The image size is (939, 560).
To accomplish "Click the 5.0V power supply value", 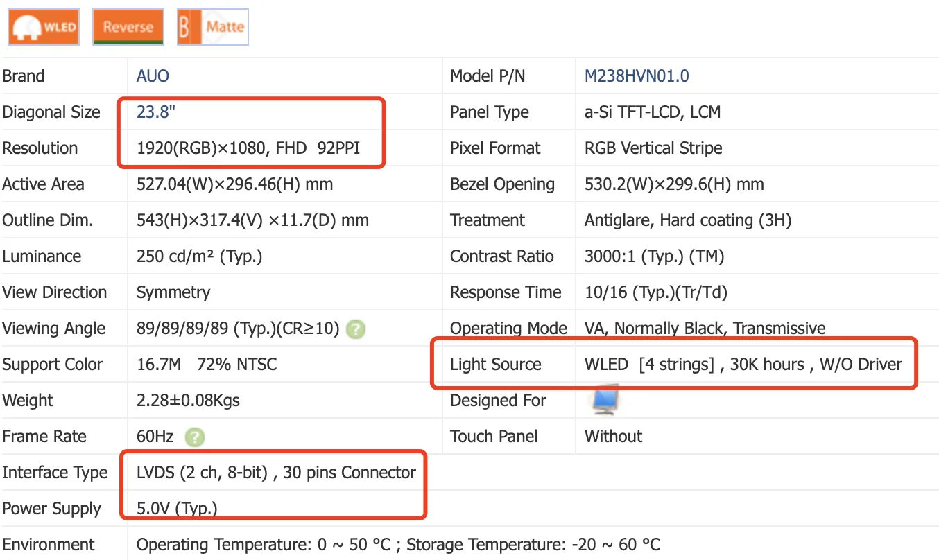I will (177, 509).
